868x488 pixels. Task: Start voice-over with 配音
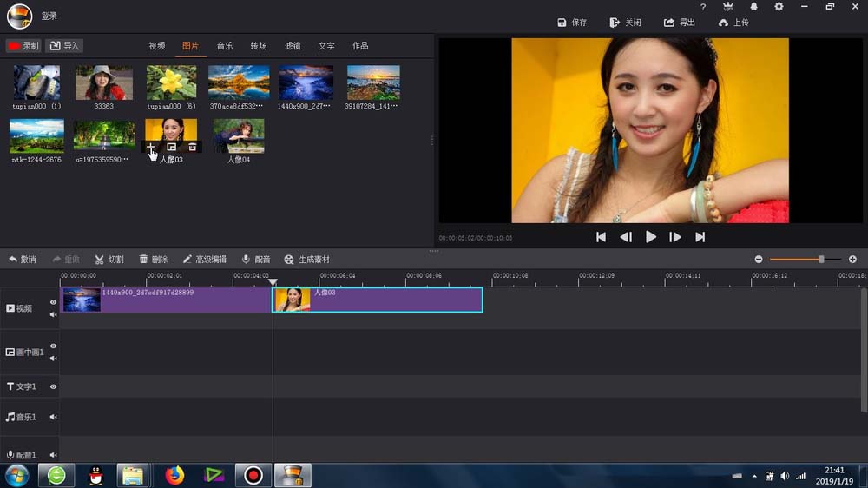(x=256, y=260)
